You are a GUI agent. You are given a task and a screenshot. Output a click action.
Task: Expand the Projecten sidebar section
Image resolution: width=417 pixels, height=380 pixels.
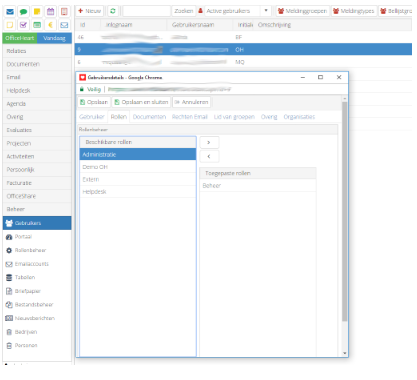37,143
